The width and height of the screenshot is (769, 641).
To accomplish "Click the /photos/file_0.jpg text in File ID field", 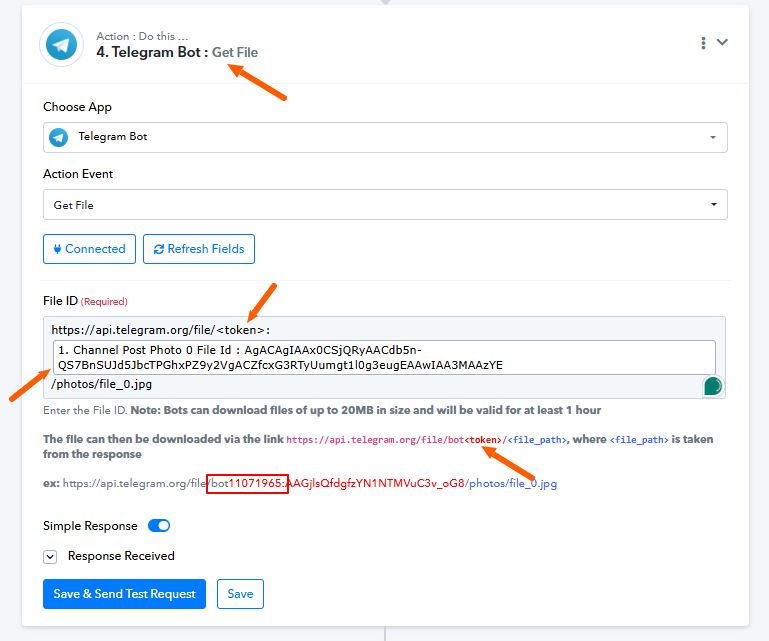I will tap(101, 384).
